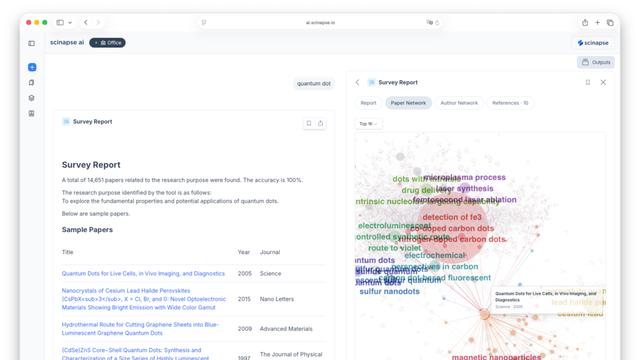Click the 'magnetic nanoparticles' cluster label
Screen dimensions: 640x360
pyautogui.click(x=496, y=357)
